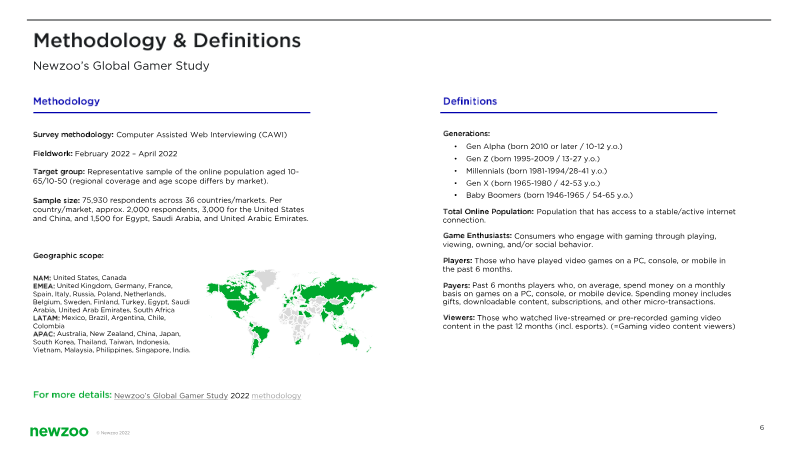The width and height of the screenshot is (800, 450).
Task: Select the EMEA region label
Action: (49, 285)
